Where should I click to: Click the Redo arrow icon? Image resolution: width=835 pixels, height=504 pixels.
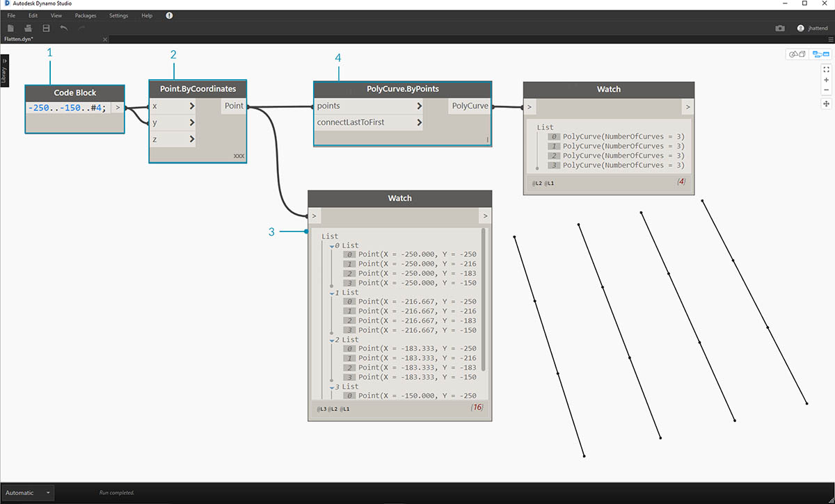[x=81, y=28]
